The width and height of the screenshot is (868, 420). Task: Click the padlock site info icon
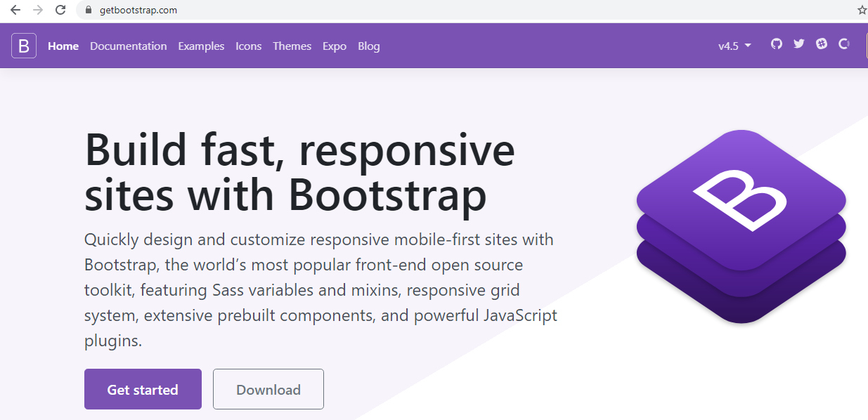pyautogui.click(x=88, y=10)
